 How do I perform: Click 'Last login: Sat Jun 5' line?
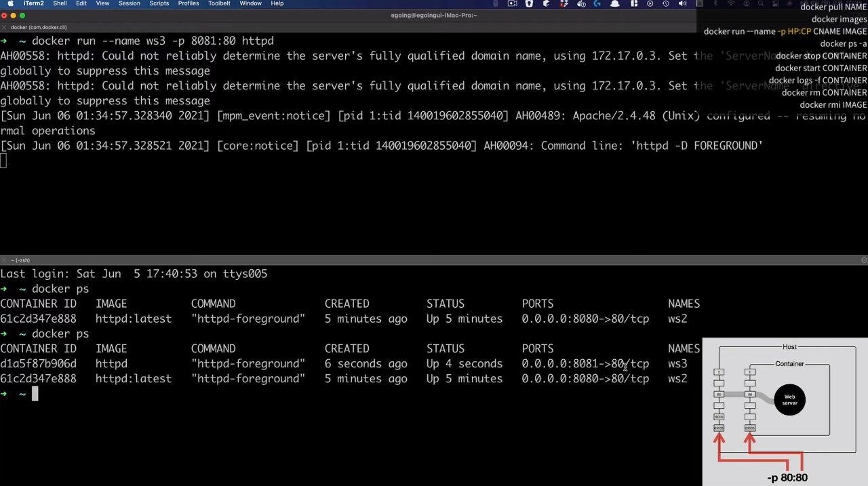(x=134, y=274)
